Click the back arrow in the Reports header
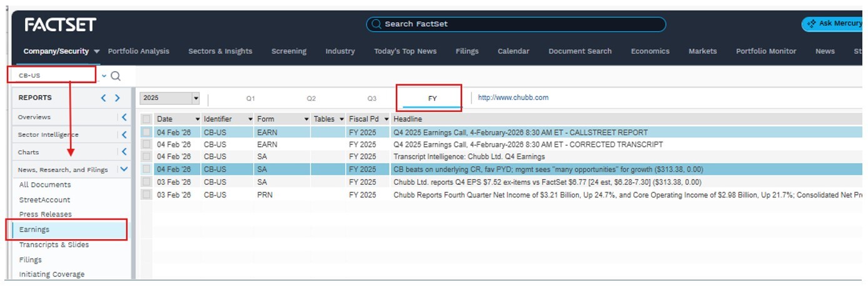 pos(104,98)
